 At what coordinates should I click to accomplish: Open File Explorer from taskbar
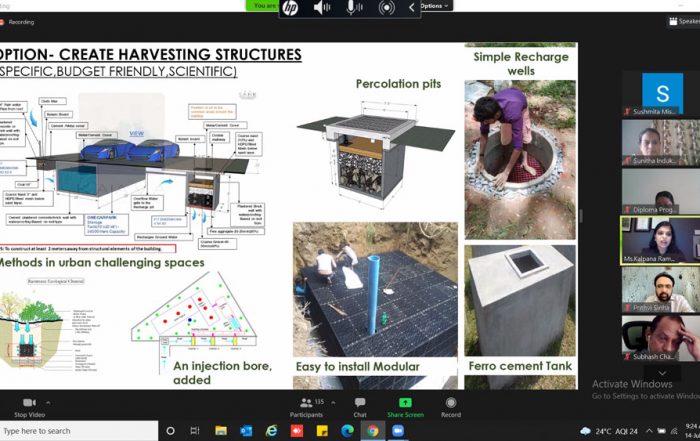[x=221, y=431]
